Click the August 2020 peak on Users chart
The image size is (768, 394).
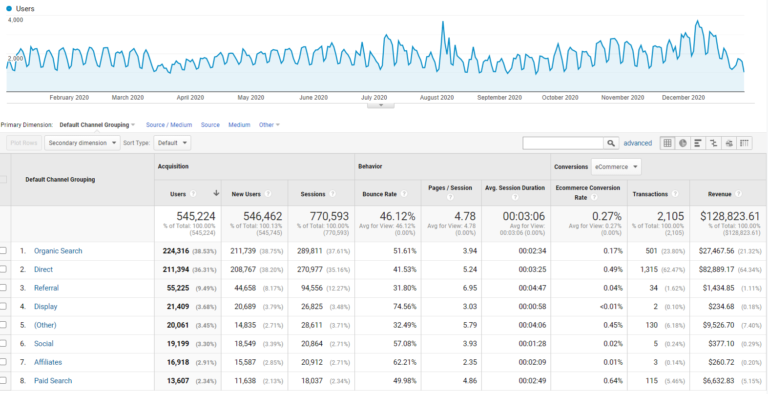click(x=443, y=23)
